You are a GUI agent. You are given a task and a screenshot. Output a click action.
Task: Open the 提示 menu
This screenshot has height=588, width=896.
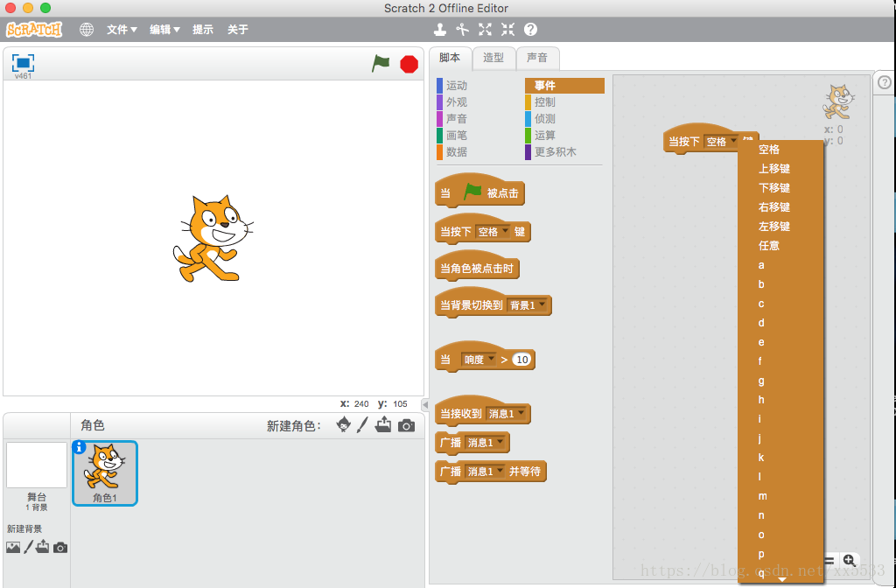click(x=203, y=29)
